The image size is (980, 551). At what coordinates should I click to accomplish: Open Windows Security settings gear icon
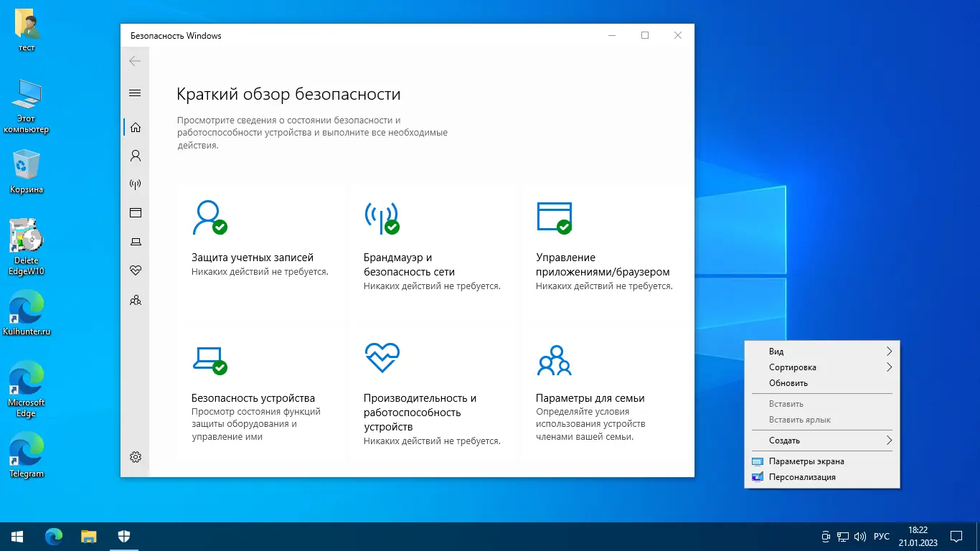coord(135,456)
